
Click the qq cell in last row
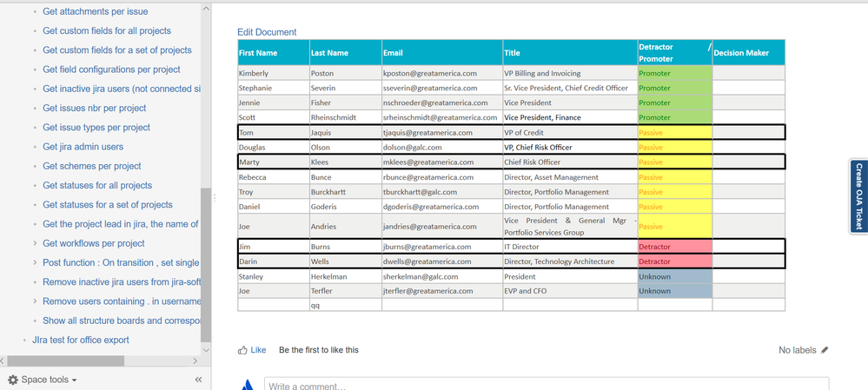point(346,304)
